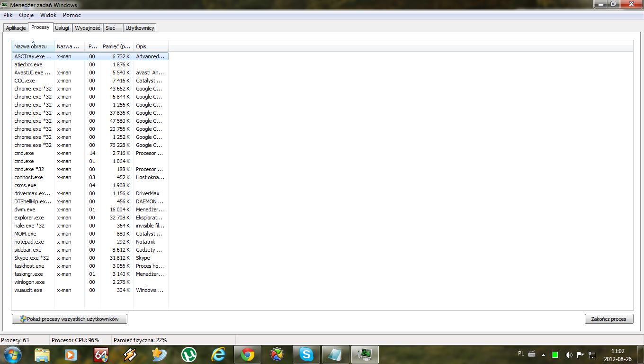Select the ASCTray.exe process row
Viewport: 644px width, 364px height.
click(90, 56)
